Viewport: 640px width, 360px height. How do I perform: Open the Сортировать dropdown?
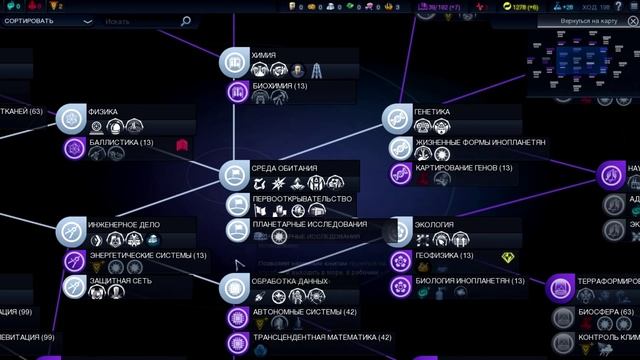coord(48,21)
